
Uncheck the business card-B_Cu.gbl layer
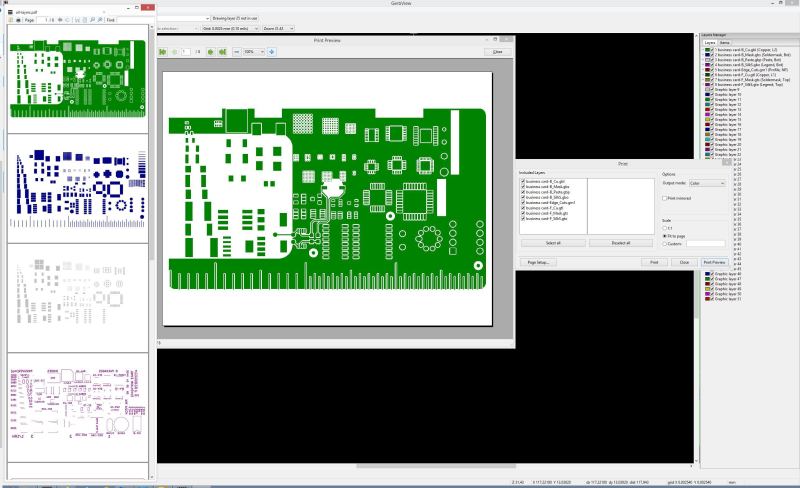pyautogui.click(x=523, y=181)
